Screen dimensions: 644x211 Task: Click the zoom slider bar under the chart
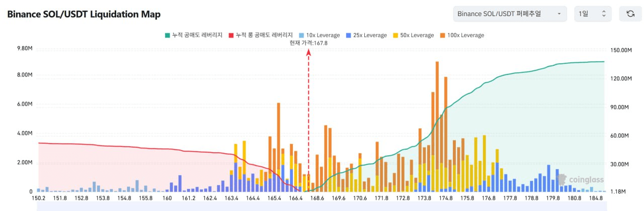(x=323, y=206)
